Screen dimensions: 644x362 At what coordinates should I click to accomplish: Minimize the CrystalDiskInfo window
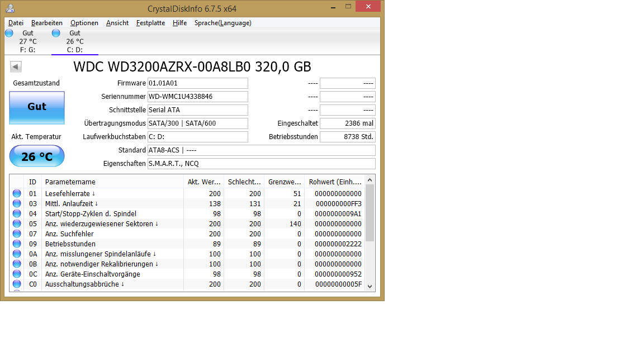point(333,7)
